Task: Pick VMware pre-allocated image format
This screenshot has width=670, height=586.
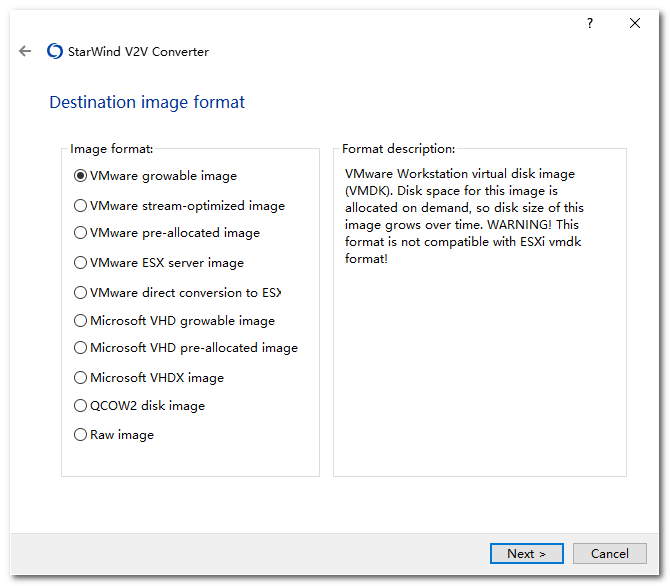Action: point(81,233)
